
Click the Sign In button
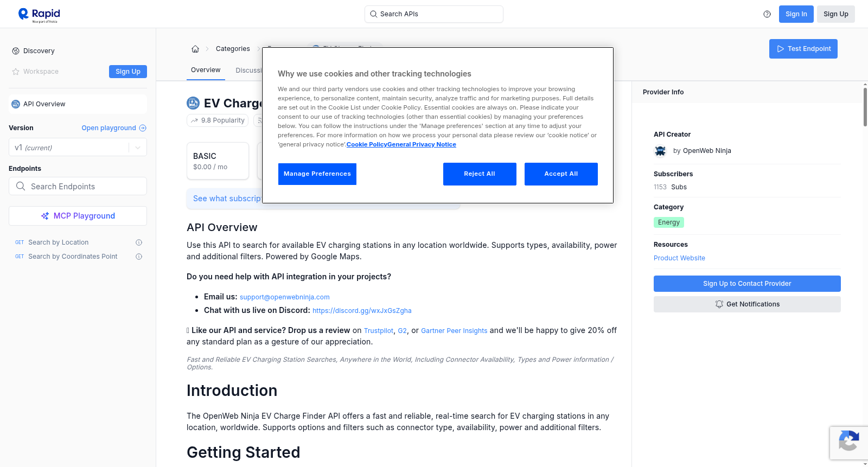[796, 14]
